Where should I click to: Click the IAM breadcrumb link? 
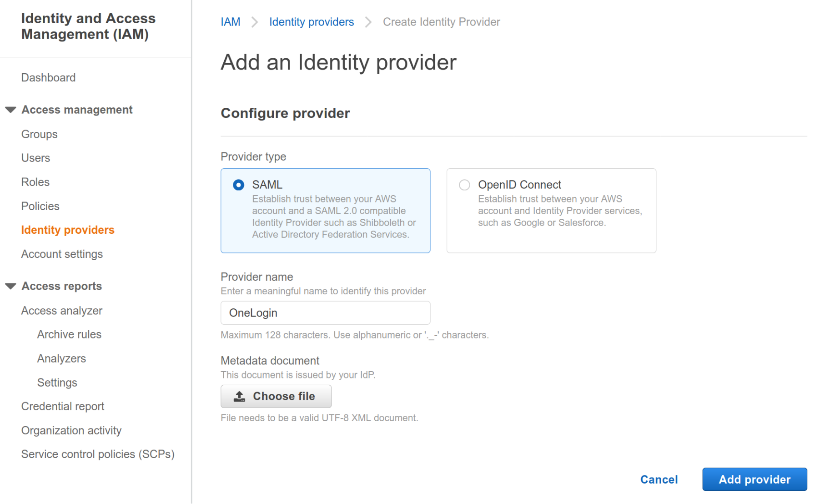230,22
